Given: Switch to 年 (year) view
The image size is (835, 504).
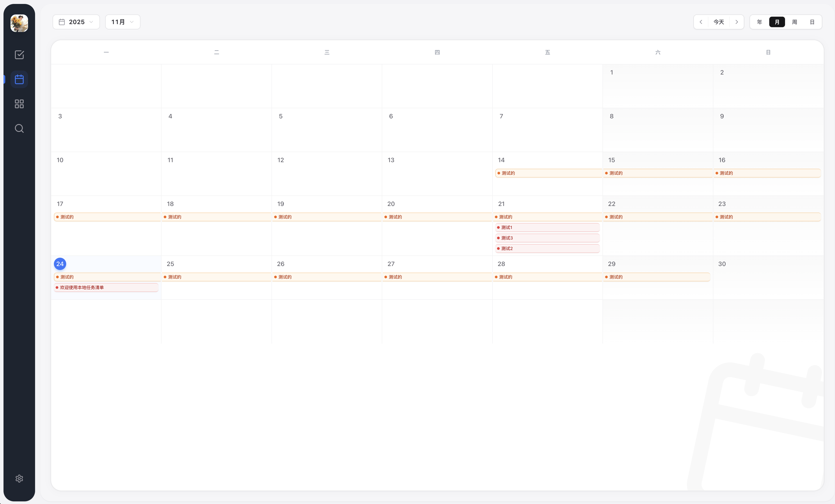Looking at the screenshot, I should point(759,22).
